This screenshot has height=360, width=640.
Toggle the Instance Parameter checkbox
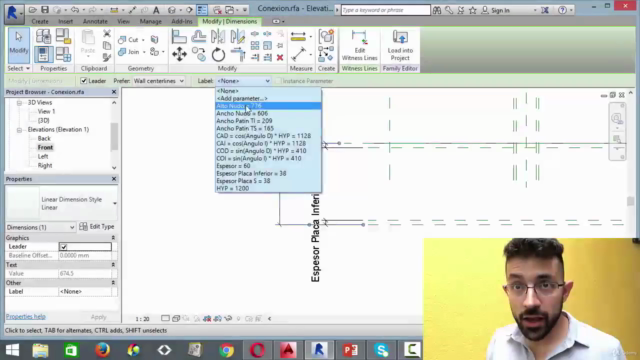[x=278, y=81]
